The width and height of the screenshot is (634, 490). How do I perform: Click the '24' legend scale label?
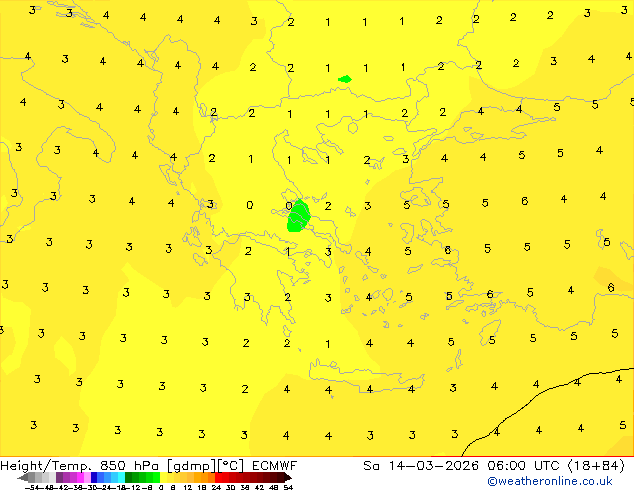216,487
